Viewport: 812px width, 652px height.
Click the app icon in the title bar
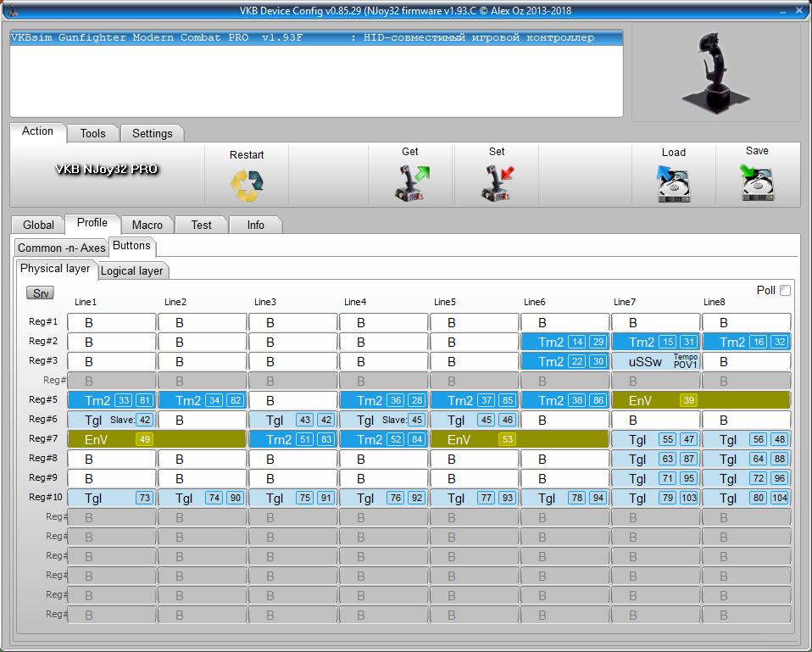pyautogui.click(x=13, y=10)
